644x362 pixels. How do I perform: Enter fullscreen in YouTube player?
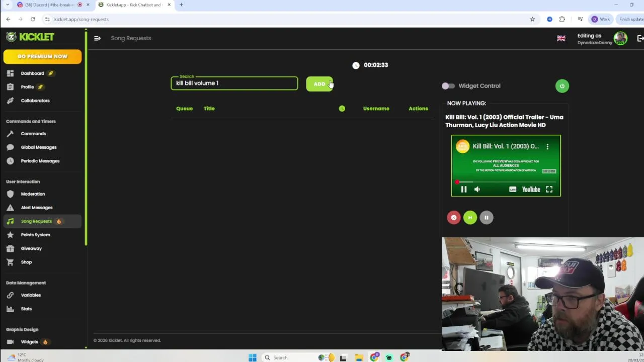[x=549, y=190]
